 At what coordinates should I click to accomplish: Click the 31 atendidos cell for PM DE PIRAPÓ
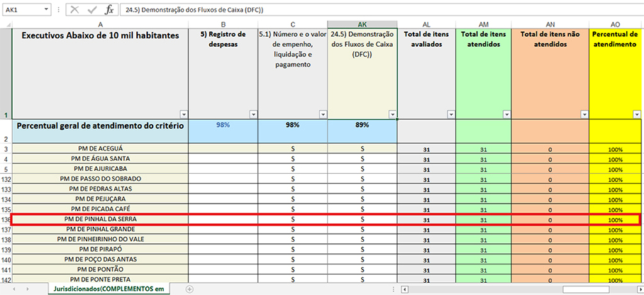(484, 250)
